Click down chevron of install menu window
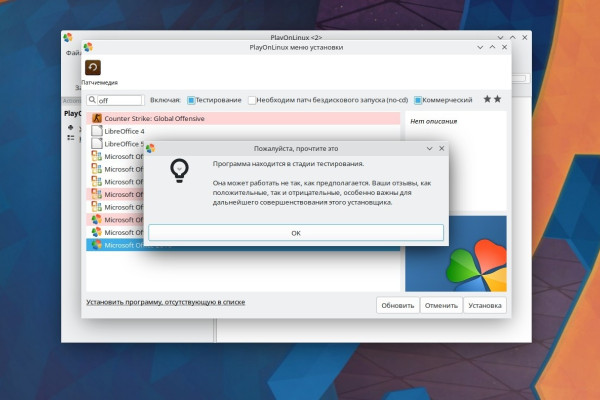The height and width of the screenshot is (400, 600). coord(480,47)
